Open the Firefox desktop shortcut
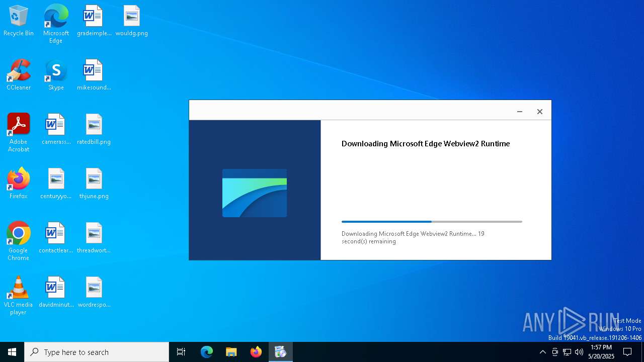Screen dimensions: 644x362 (19, 184)
